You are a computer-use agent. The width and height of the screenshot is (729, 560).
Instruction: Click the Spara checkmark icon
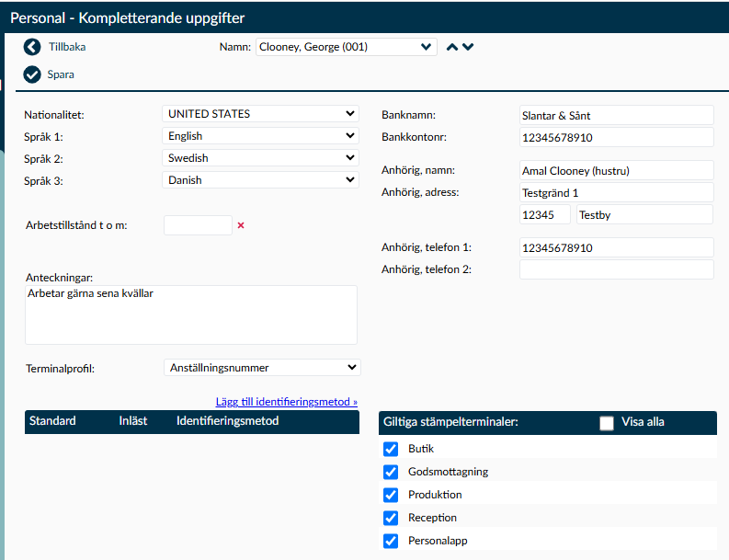[x=33, y=74]
